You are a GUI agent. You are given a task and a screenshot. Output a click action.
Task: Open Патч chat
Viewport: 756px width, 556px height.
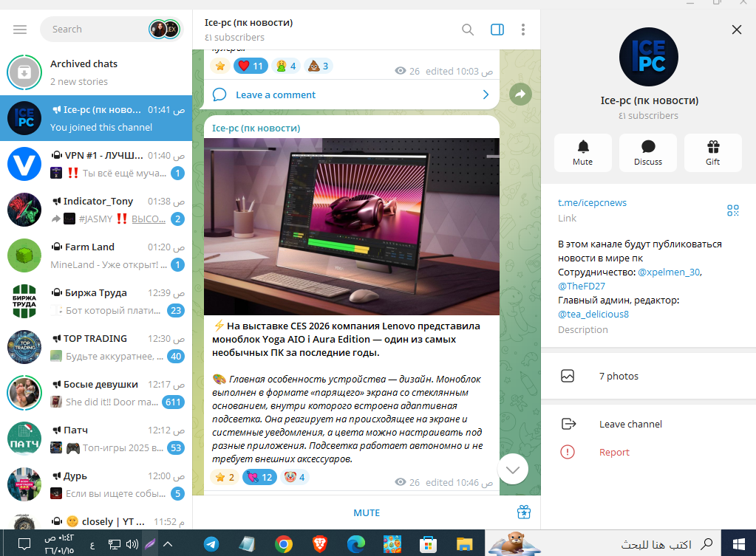96,439
